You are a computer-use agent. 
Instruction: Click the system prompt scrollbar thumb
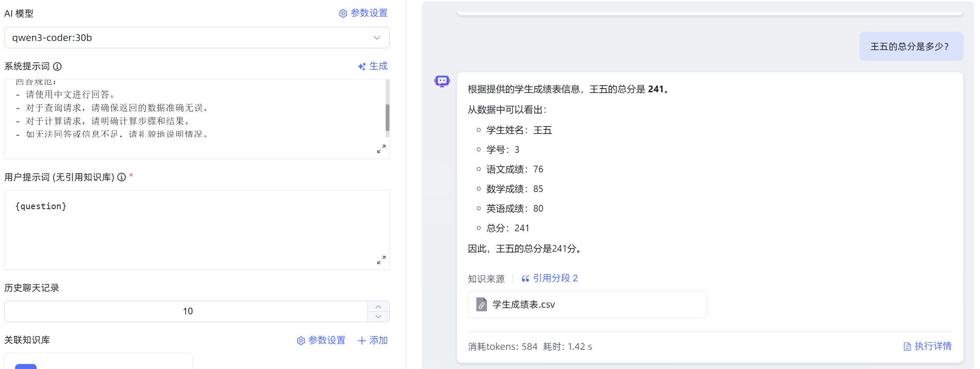387,118
